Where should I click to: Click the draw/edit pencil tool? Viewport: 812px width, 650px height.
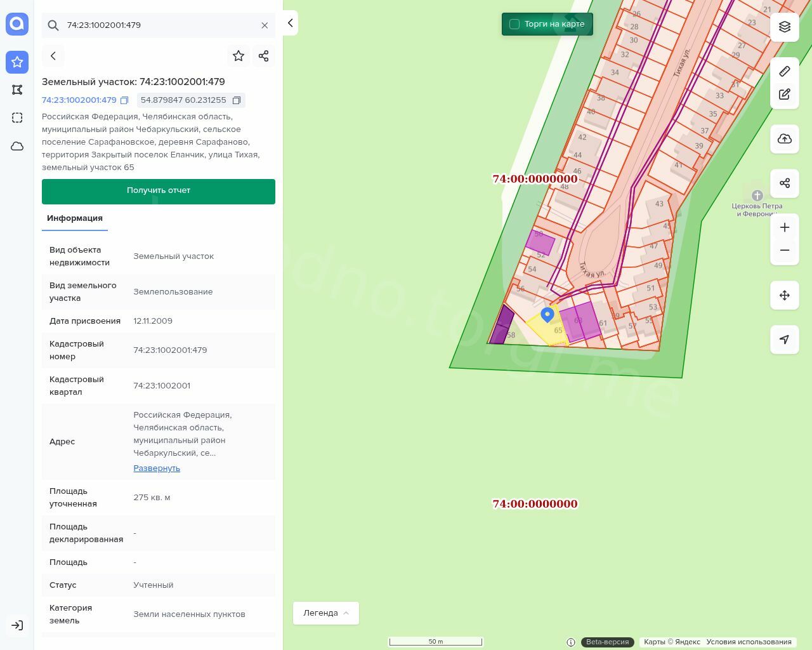[x=785, y=94]
